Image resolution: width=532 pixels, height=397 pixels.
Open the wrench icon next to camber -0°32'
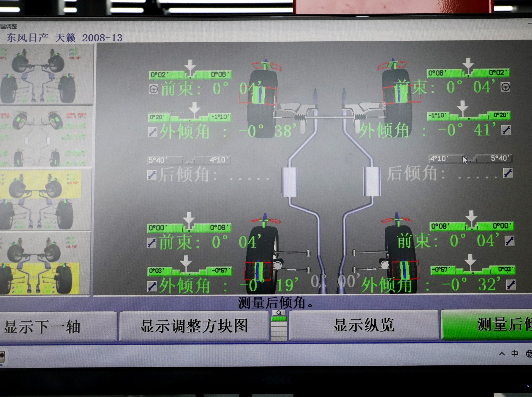coord(511,284)
